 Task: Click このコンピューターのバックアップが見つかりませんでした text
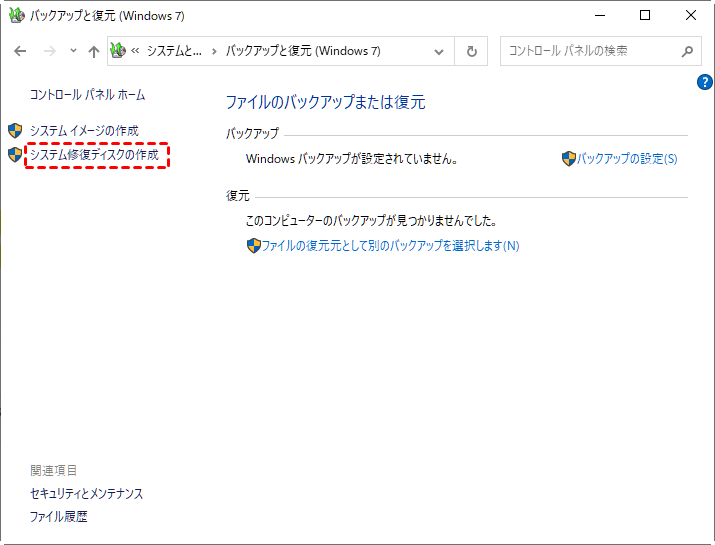[x=371, y=221]
